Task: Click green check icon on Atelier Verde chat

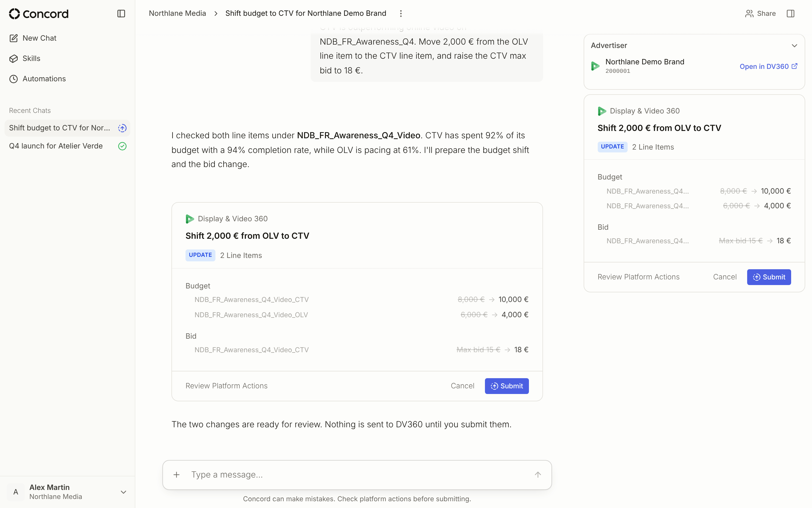Action: pos(122,146)
